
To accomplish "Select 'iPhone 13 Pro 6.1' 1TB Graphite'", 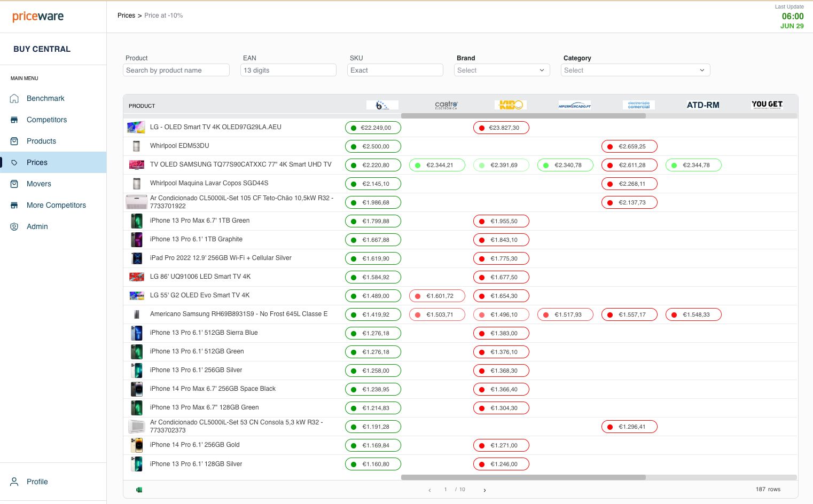I will pos(196,239).
